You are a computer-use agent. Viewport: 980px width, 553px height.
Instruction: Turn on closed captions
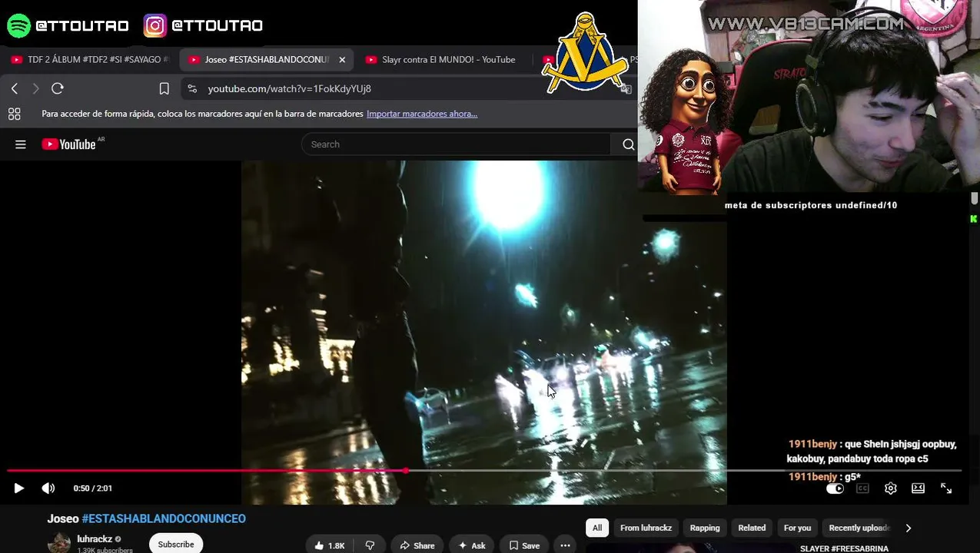[862, 488]
